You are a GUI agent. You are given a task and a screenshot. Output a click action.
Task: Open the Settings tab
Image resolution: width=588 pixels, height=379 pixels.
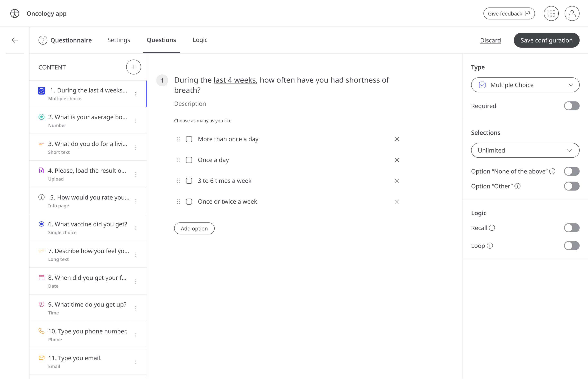pos(119,40)
